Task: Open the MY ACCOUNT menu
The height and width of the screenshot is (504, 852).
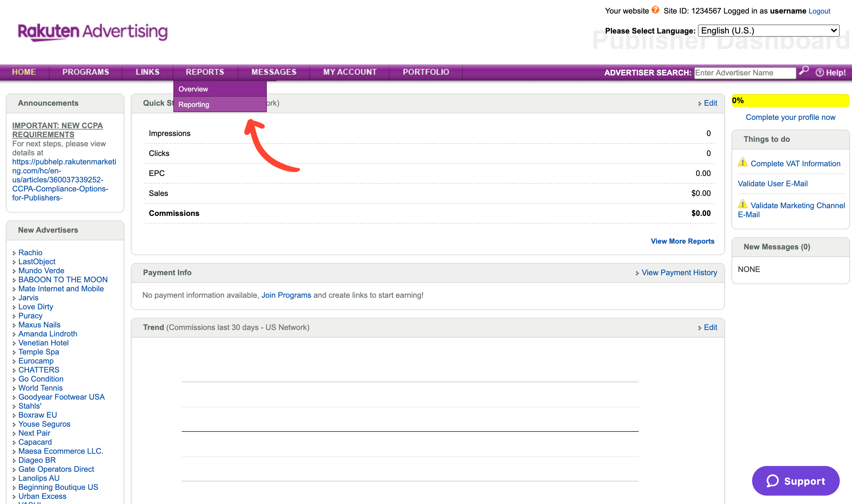Action: coord(350,72)
